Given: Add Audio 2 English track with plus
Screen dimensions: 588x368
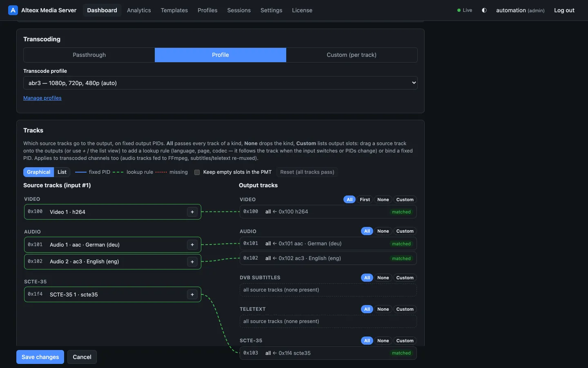Looking at the screenshot, I should point(192,262).
